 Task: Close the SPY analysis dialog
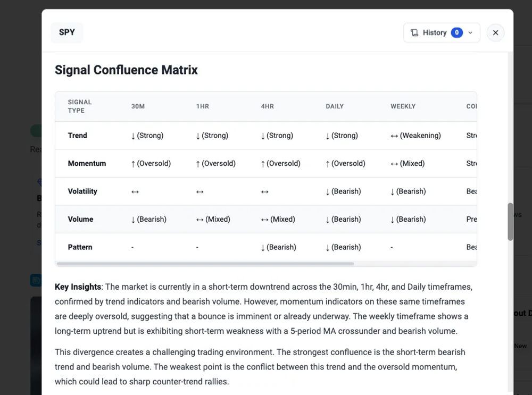point(495,32)
